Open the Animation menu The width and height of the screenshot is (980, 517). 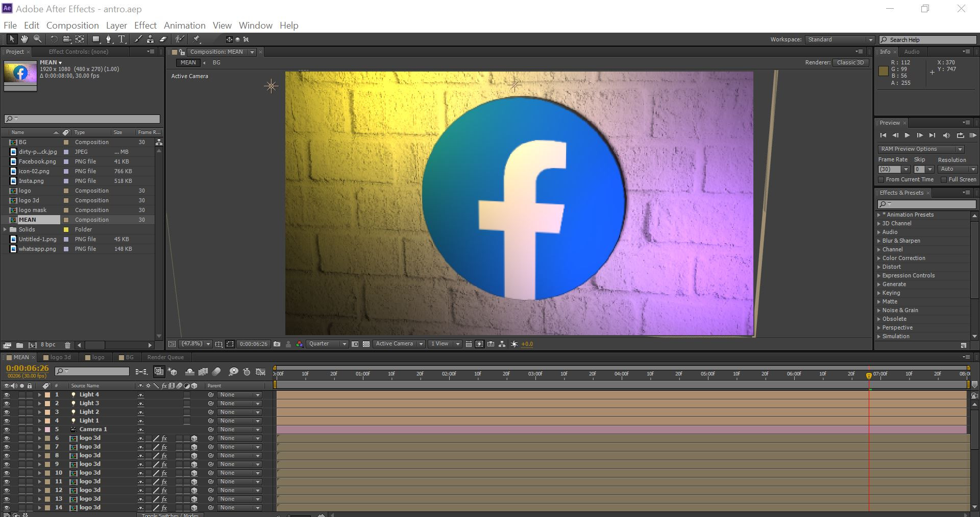185,26
